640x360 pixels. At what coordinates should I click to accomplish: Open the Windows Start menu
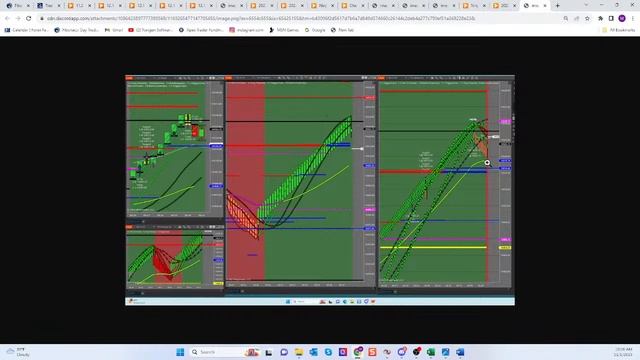tap(180, 352)
